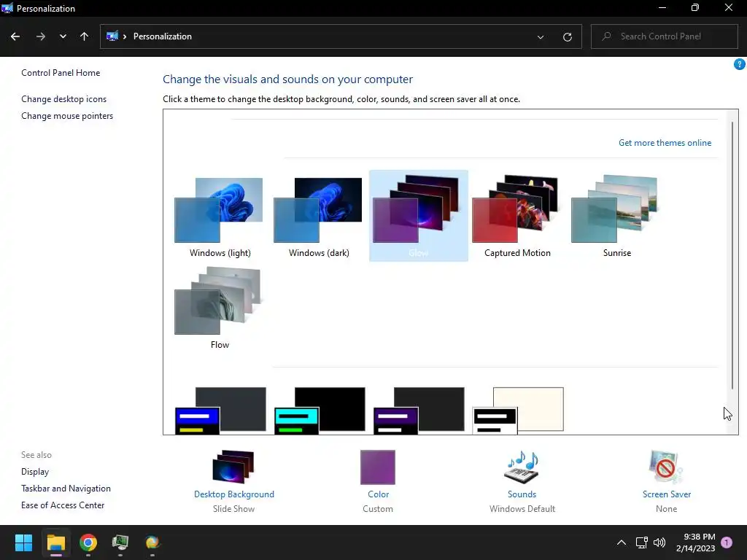Select the Captured Motion theme

pyautogui.click(x=517, y=217)
